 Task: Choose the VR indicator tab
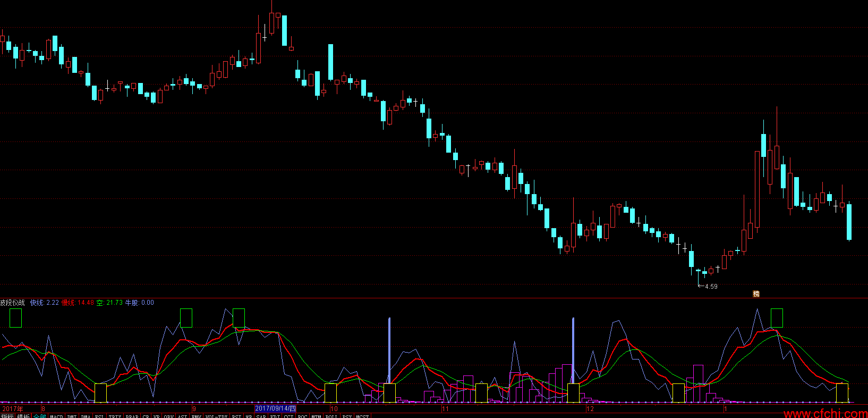157,416
